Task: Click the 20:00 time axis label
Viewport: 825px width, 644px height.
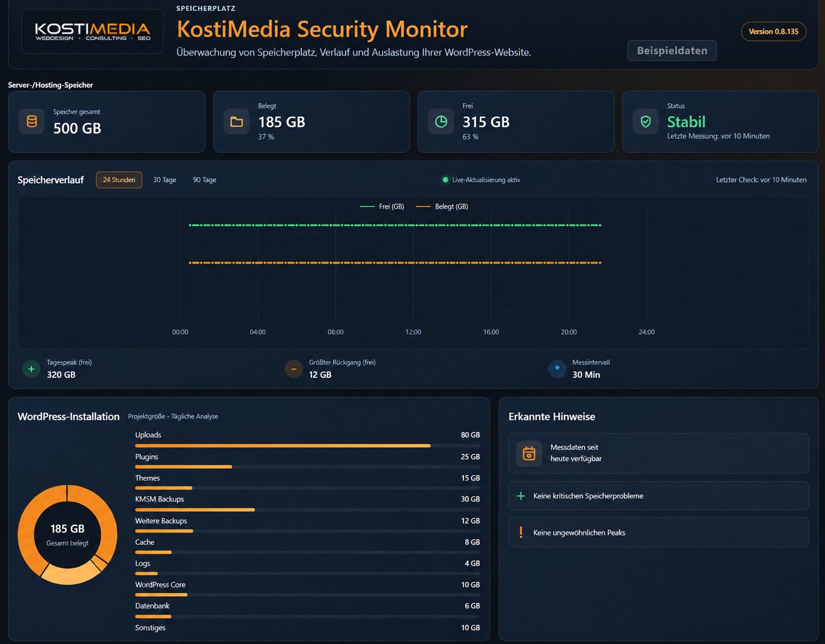Action: [569, 332]
